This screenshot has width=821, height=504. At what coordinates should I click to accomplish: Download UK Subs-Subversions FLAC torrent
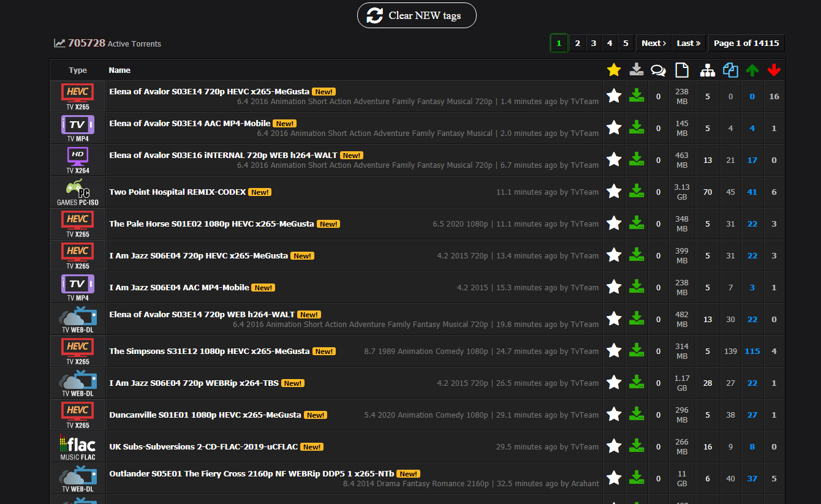637,446
